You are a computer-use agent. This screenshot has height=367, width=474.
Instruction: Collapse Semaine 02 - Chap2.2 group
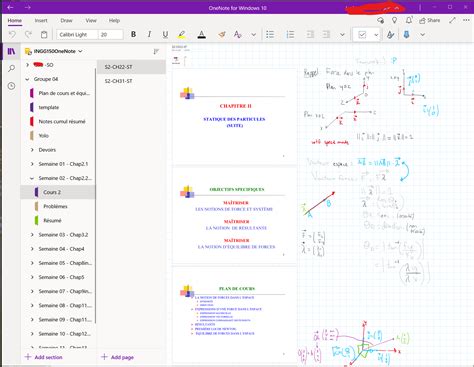pos(32,178)
